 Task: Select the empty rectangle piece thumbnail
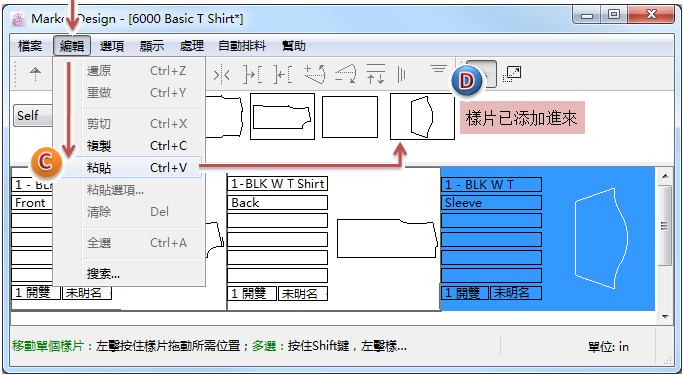[x=350, y=117]
